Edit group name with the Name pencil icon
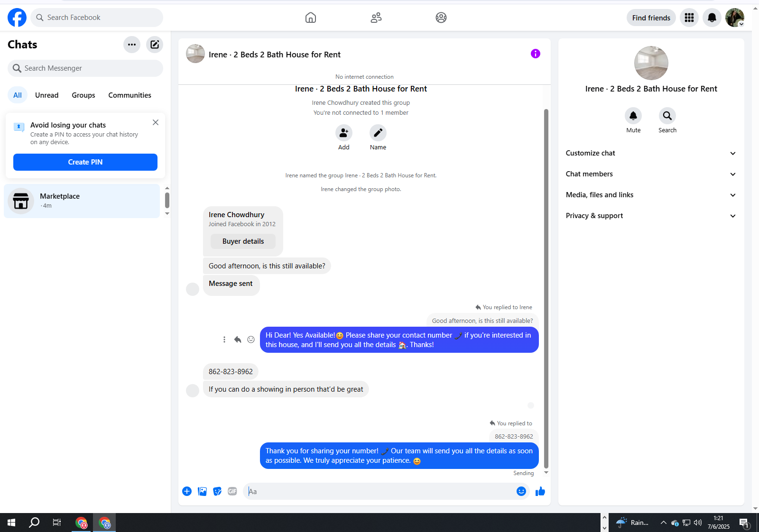The width and height of the screenshot is (759, 532). tap(378, 133)
